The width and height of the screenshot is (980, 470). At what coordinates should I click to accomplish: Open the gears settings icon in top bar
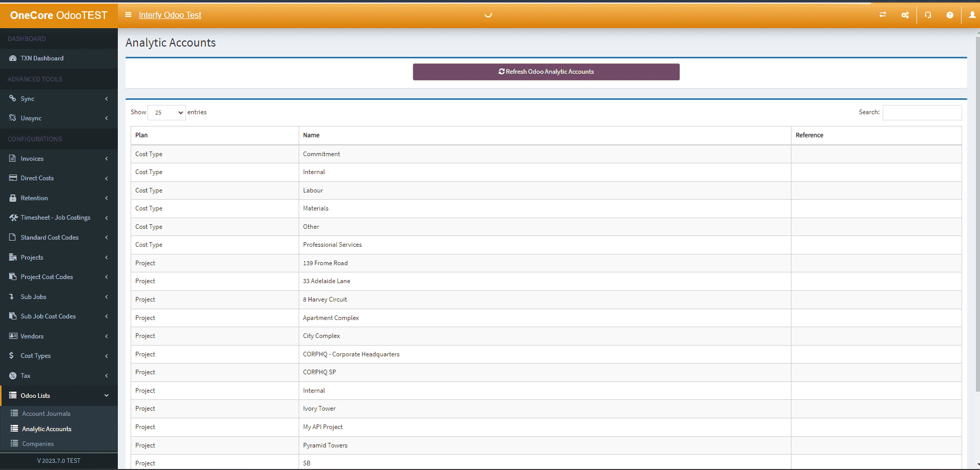click(905, 15)
